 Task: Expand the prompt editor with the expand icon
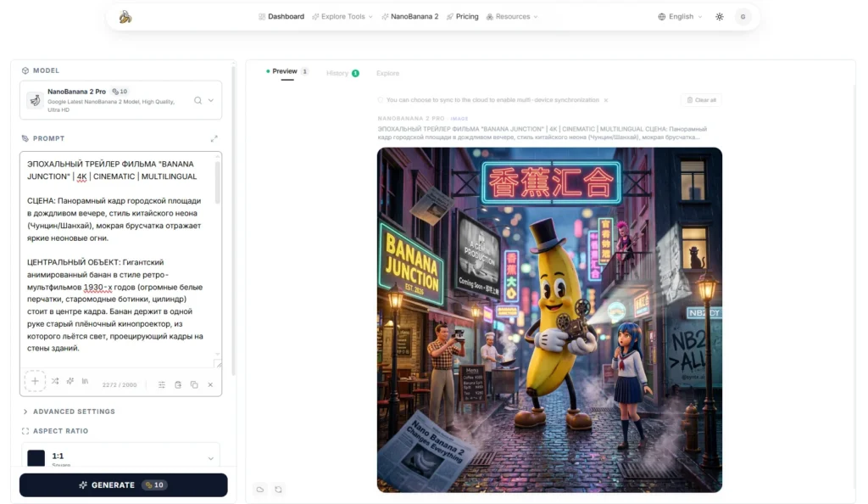[214, 138]
